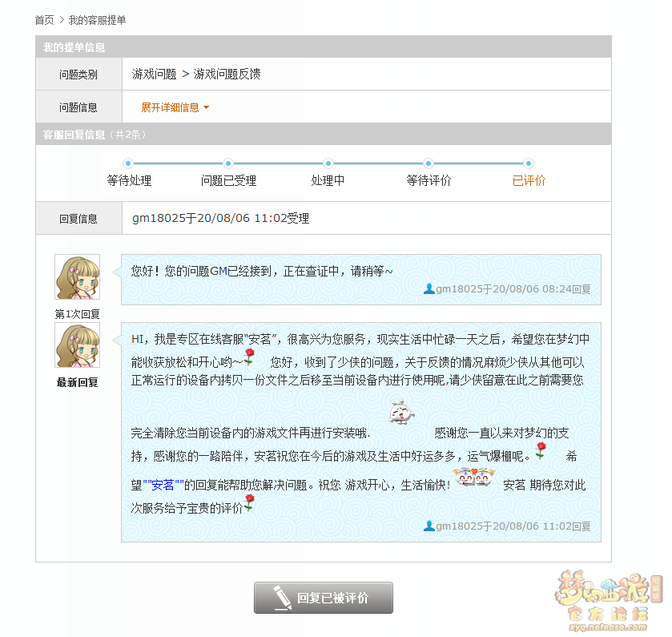Screen dimensions: 672x637
Task: Click the 回复已被评价 button
Action: (x=324, y=598)
